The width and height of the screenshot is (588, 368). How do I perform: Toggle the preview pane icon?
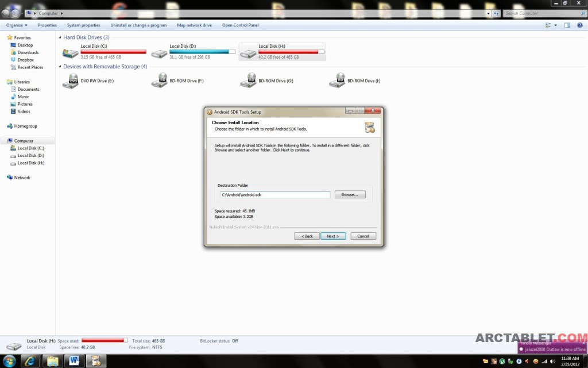pyautogui.click(x=567, y=25)
